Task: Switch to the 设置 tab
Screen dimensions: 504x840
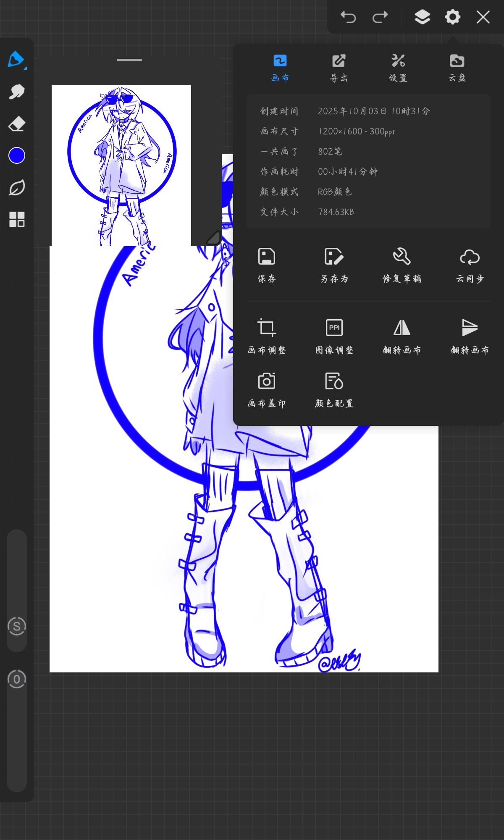Action: tap(398, 68)
